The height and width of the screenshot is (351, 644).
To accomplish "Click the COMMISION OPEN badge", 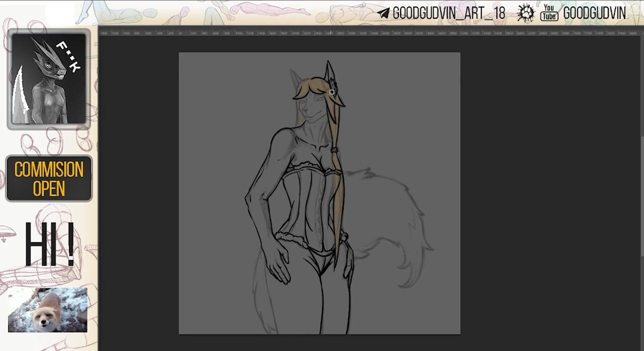I will (x=49, y=178).
